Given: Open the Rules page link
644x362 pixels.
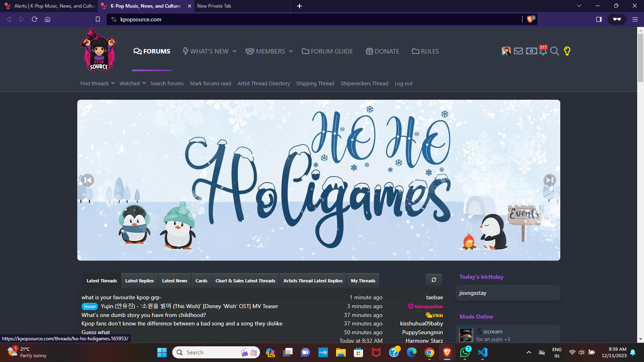Looking at the screenshot, I should point(425,51).
